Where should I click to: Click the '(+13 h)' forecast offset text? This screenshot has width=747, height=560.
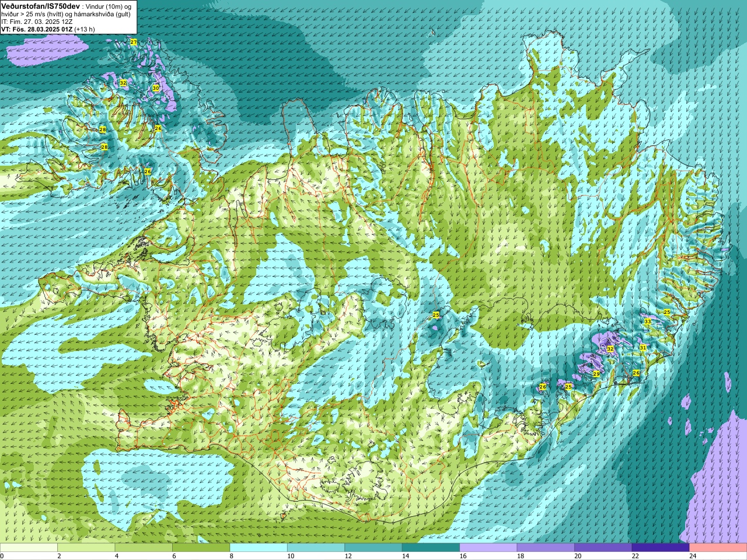[85, 29]
